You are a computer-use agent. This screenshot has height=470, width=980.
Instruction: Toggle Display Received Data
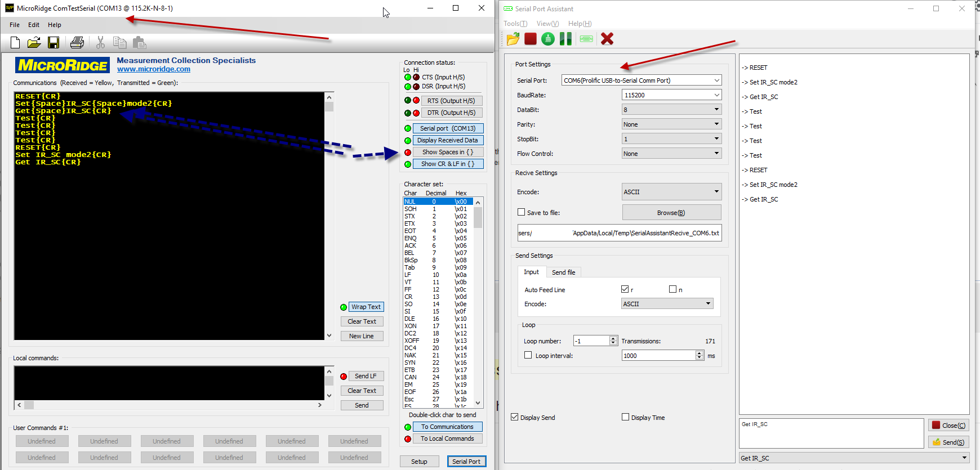pyautogui.click(x=448, y=140)
